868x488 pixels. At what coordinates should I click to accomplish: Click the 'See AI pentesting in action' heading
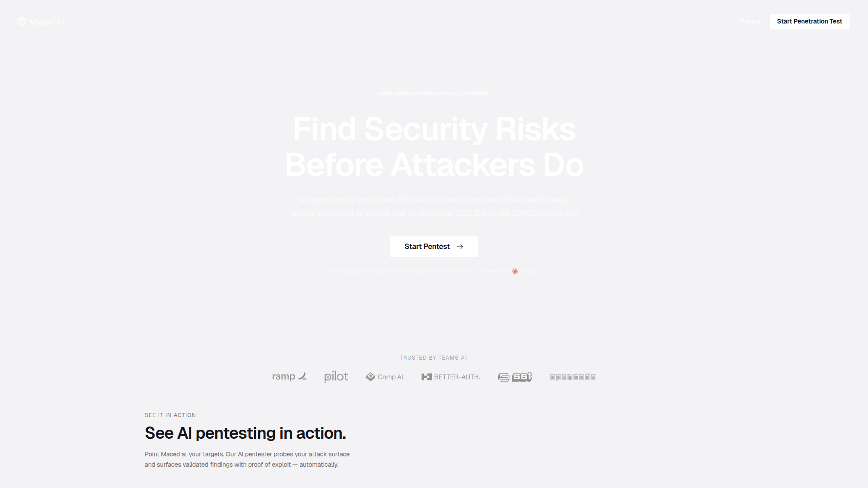click(x=245, y=433)
